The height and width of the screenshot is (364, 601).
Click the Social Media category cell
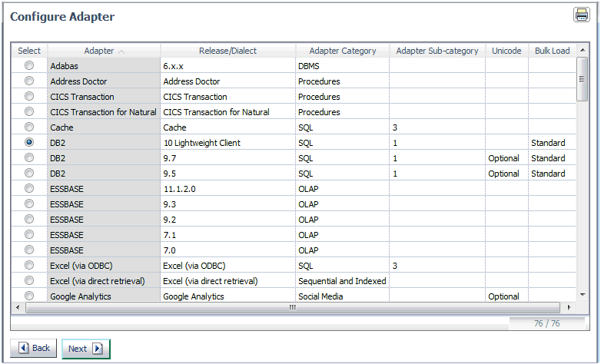[x=342, y=296]
